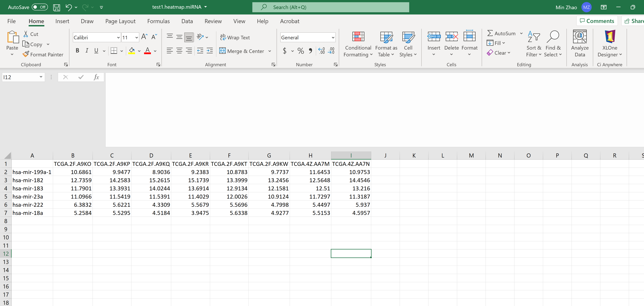
Task: Apply yellow fill color
Action: click(131, 51)
